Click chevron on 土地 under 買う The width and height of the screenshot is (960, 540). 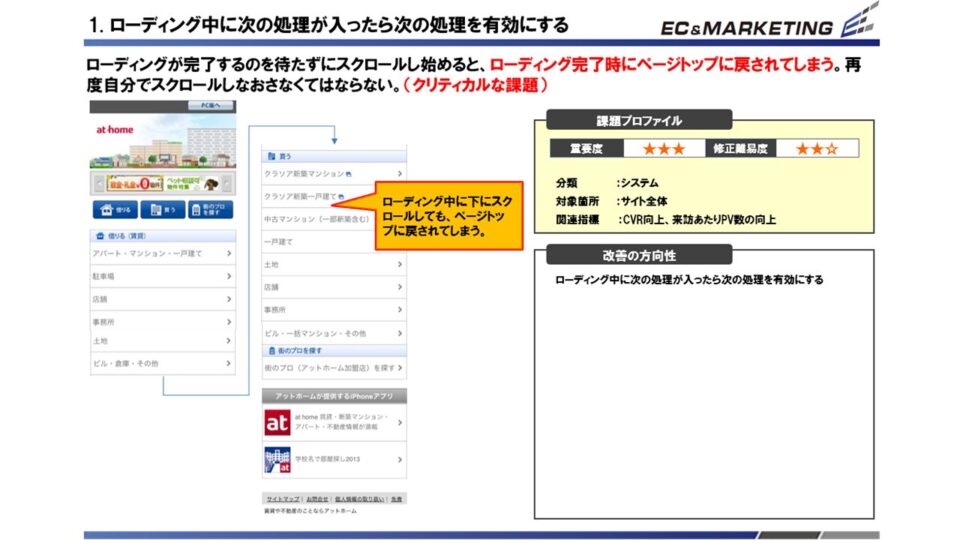400,264
